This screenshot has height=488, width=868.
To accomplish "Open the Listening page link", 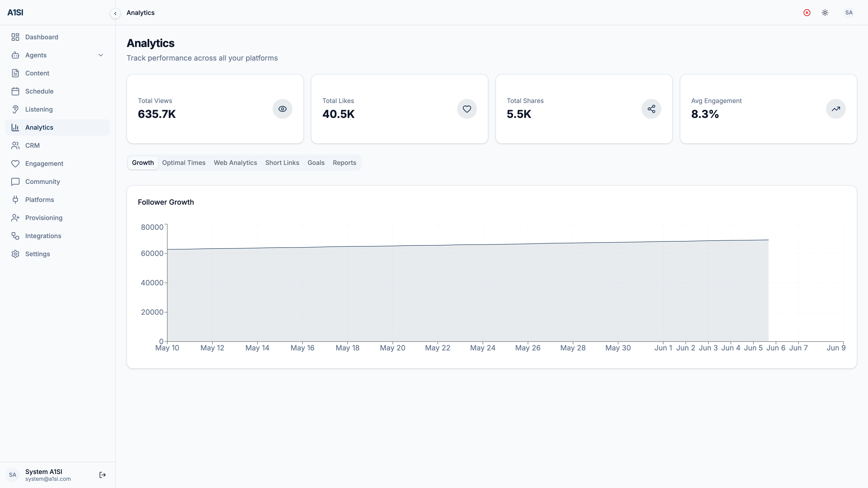I will 58,109.
